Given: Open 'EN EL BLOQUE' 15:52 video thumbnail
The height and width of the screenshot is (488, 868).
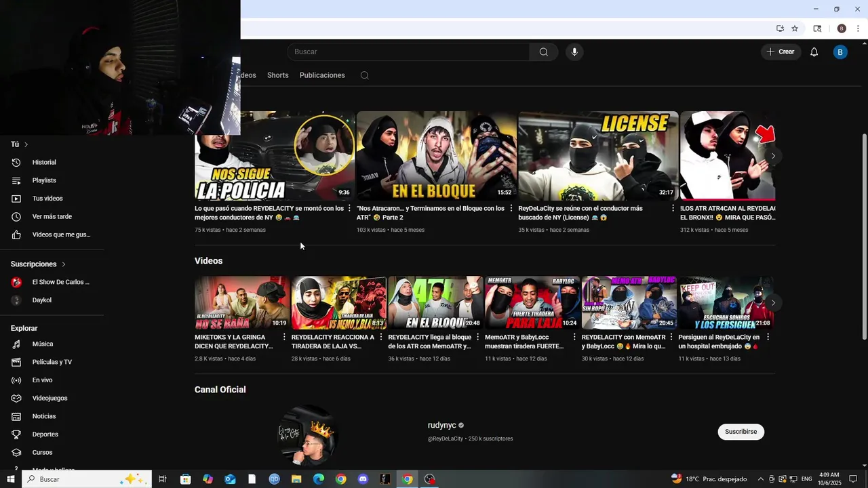Looking at the screenshot, I should [x=436, y=156].
